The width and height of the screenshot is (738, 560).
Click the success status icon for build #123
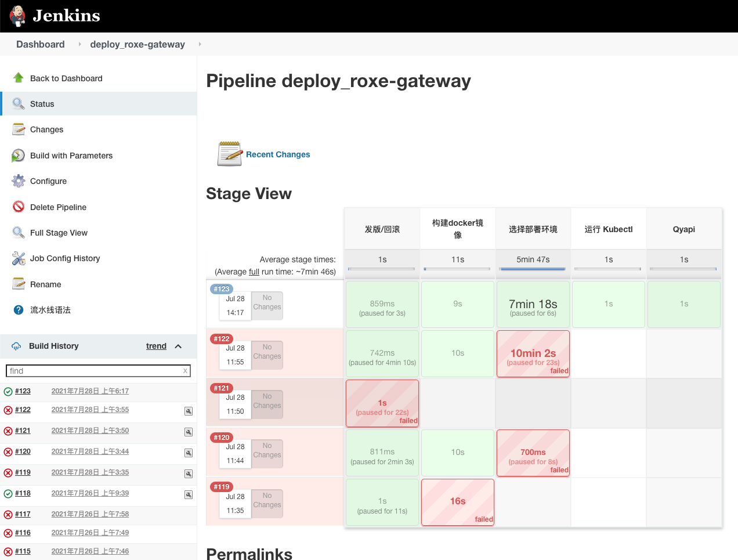8,392
